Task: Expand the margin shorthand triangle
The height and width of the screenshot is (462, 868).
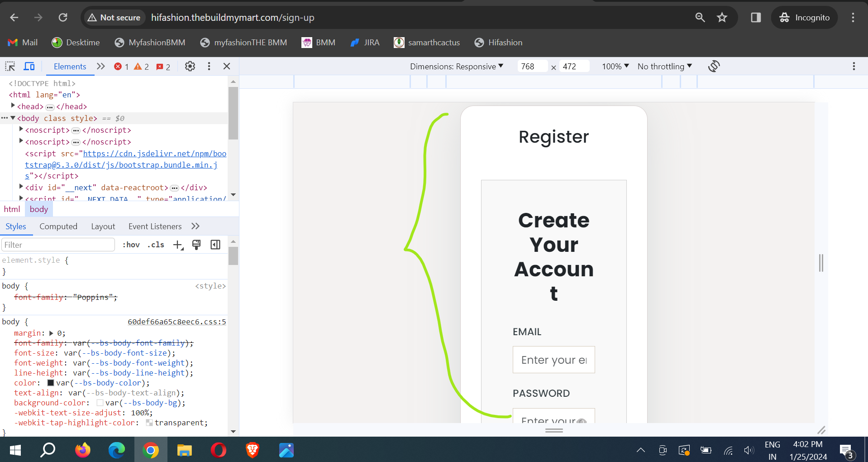Action: [51, 333]
